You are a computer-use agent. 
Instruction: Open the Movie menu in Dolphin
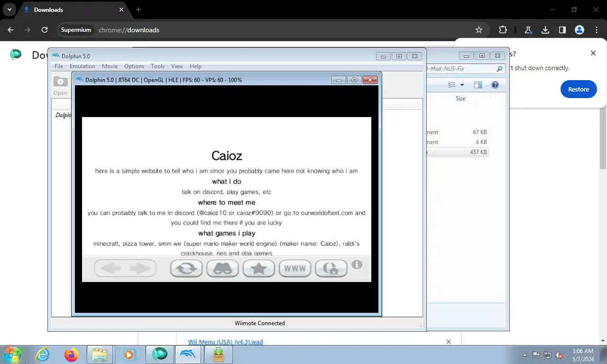click(110, 66)
